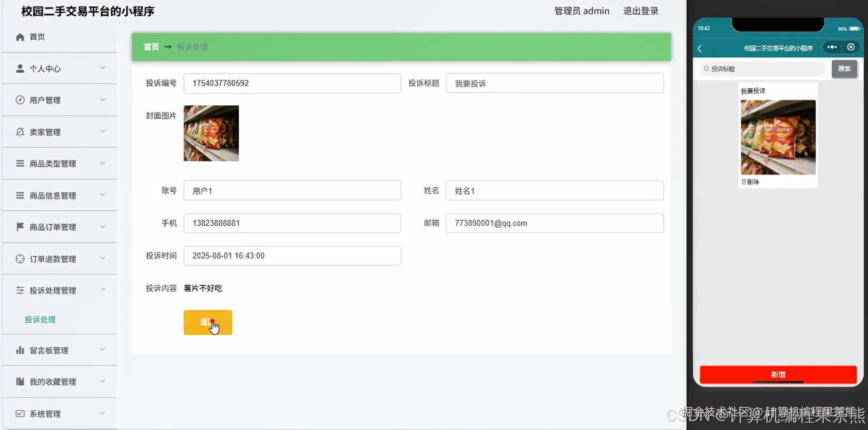Click the 投诉时间 field
The height and width of the screenshot is (430, 868).
coord(292,255)
